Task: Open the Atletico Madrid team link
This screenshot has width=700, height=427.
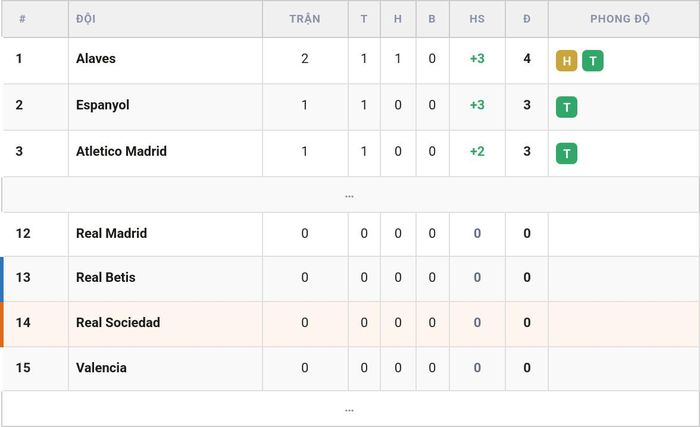Action: click(121, 151)
